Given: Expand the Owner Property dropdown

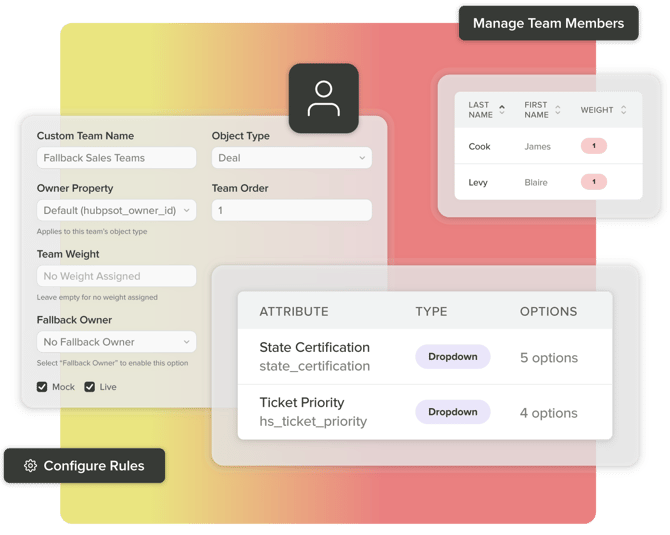Looking at the screenshot, I should [x=116, y=210].
